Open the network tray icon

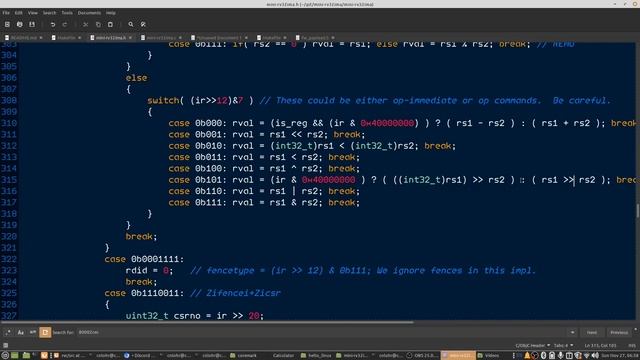point(587,356)
